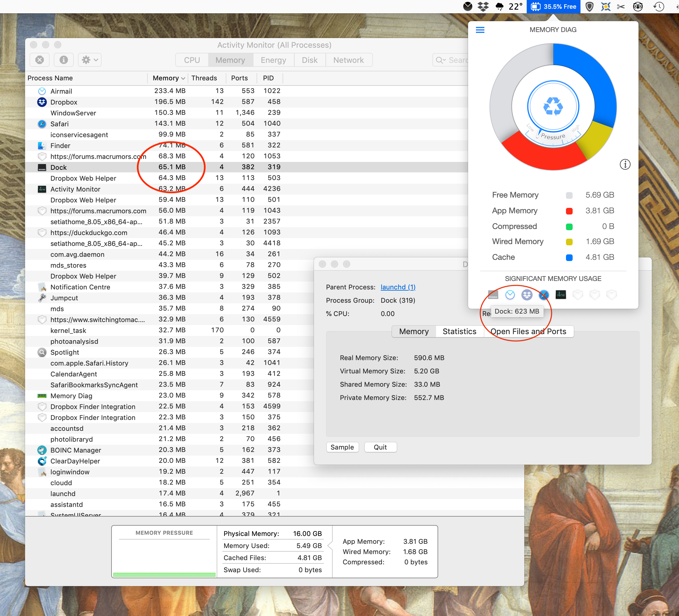The width and height of the screenshot is (679, 616).
Task: Click the Airmail menu bar icon
Action: click(x=467, y=6)
